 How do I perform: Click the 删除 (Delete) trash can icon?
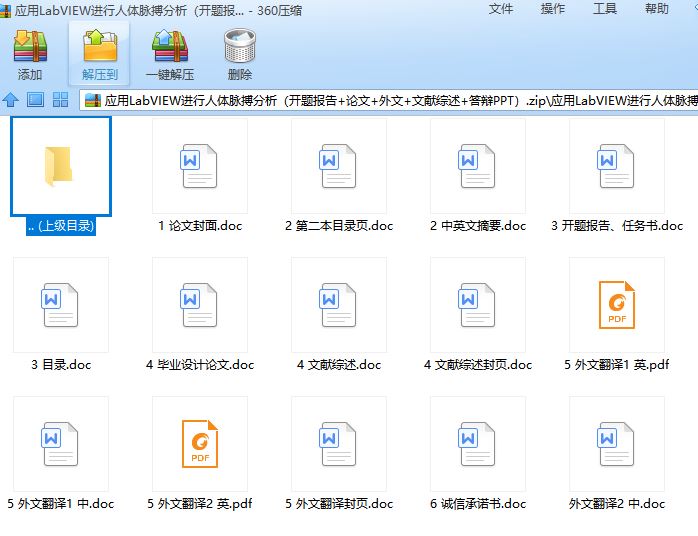(240, 45)
